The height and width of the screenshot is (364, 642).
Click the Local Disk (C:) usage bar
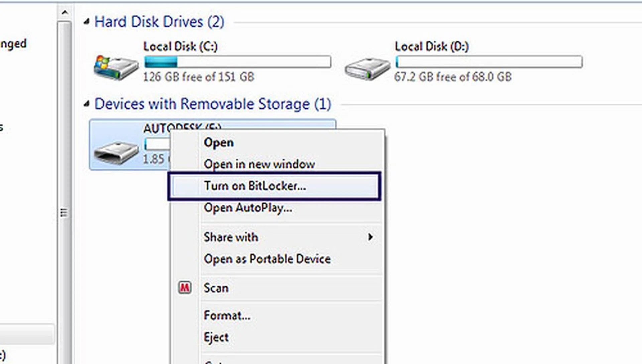coord(237,62)
